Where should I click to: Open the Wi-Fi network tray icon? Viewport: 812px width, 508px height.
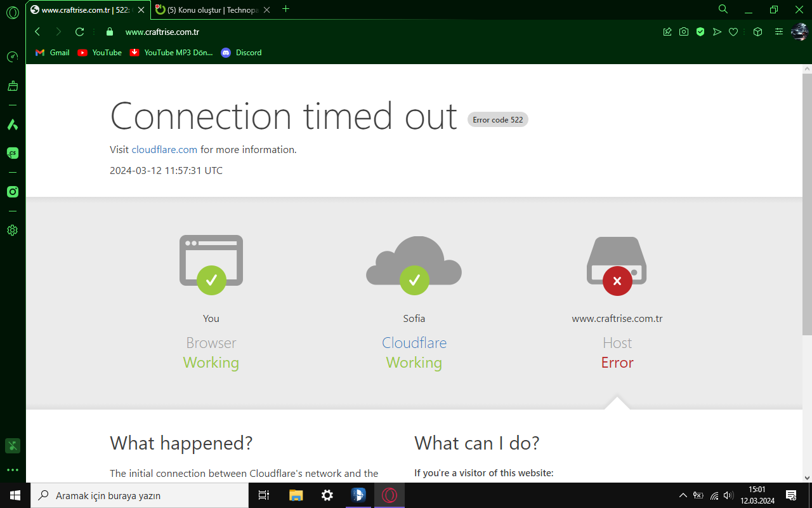[714, 495]
